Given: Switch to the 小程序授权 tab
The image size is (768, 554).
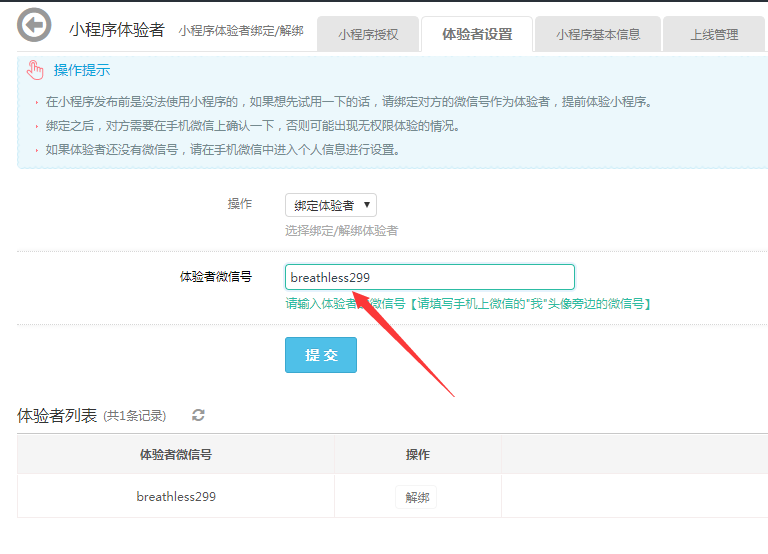Looking at the screenshot, I should coord(368,34).
